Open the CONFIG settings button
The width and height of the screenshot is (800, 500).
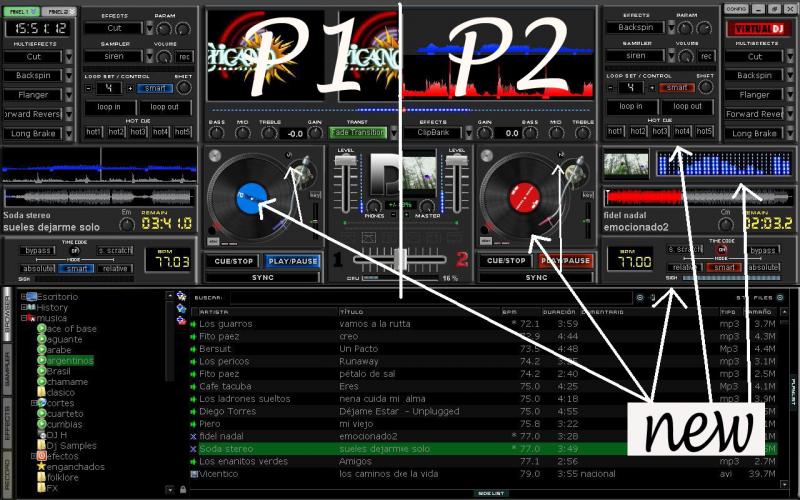click(736, 9)
